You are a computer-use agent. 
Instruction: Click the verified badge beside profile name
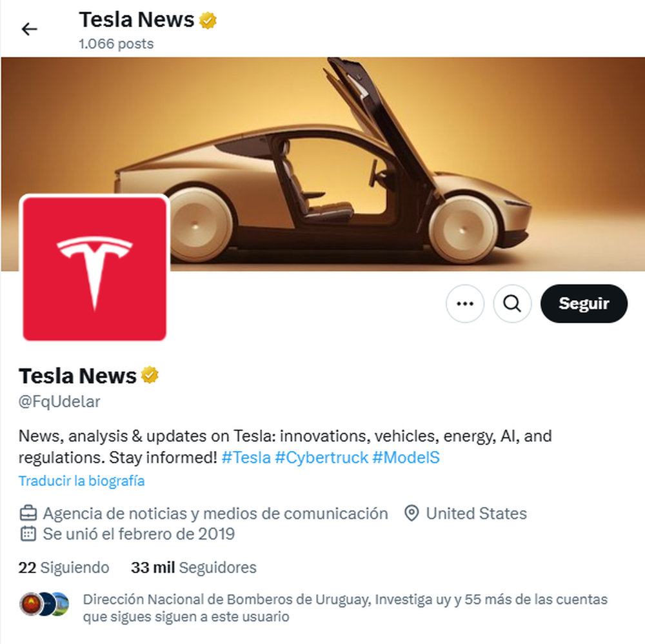150,376
